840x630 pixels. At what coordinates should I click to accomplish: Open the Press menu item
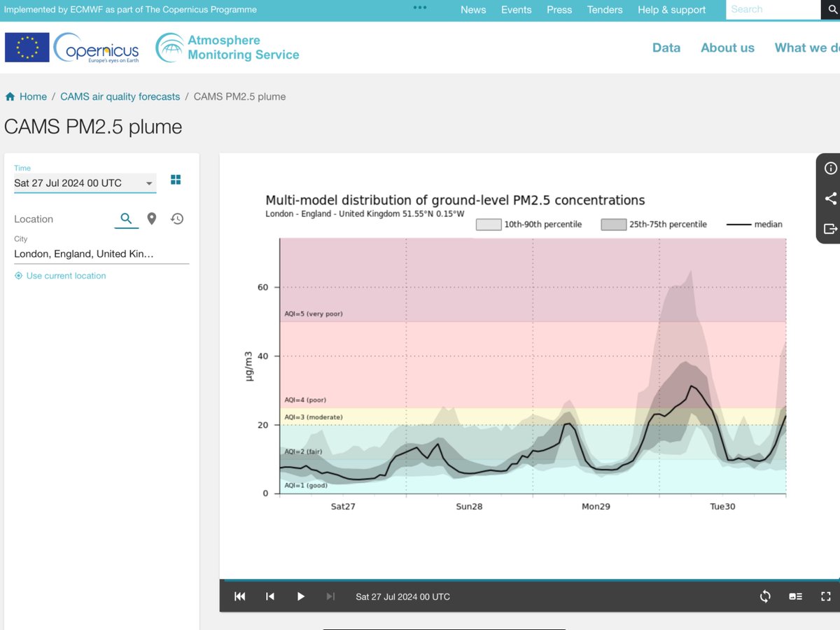(559, 10)
